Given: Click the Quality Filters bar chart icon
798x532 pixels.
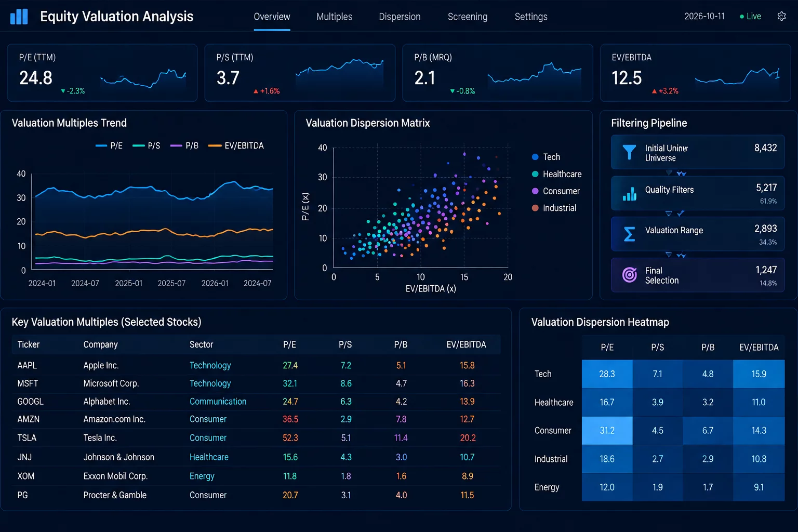Looking at the screenshot, I should click(629, 194).
